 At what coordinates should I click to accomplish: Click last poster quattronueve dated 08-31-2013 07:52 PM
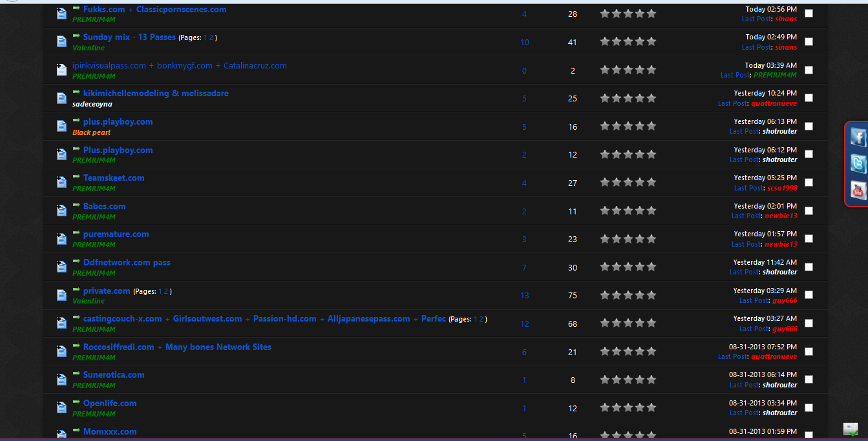click(774, 356)
